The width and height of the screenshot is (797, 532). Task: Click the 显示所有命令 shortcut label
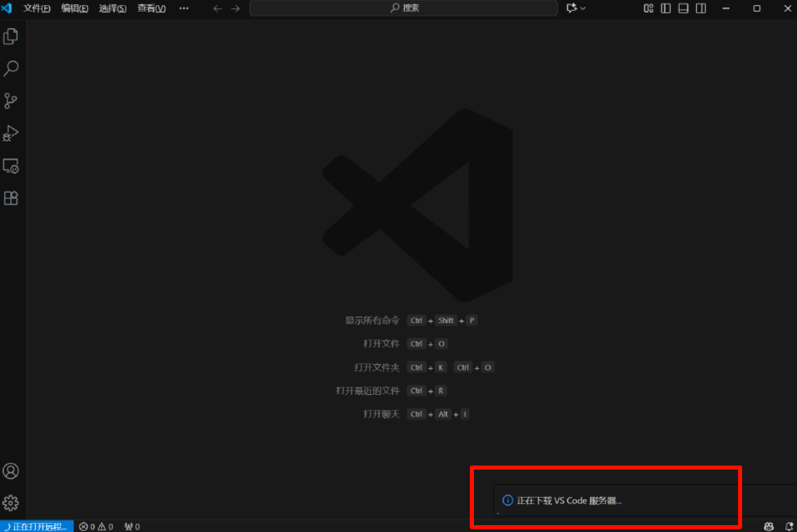(x=372, y=321)
